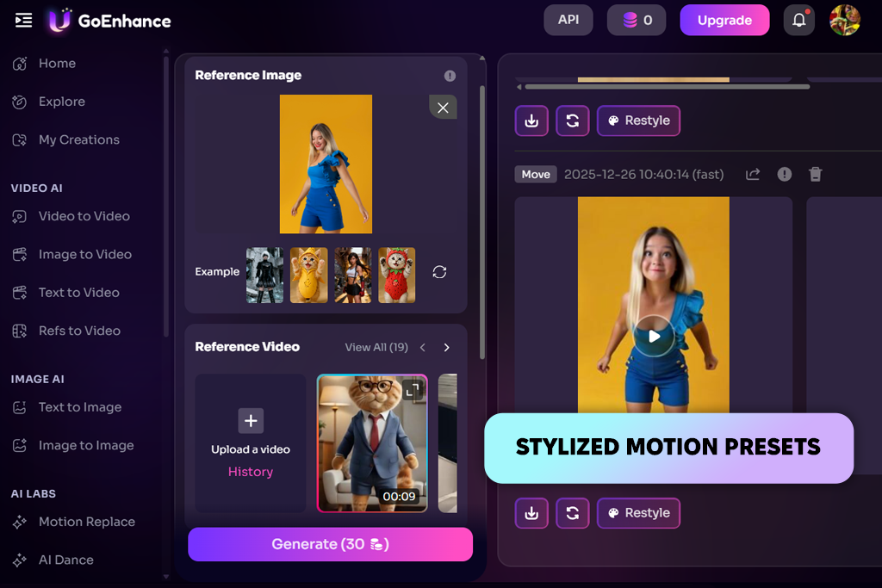
Task: Share the Move creation
Action: point(753,174)
